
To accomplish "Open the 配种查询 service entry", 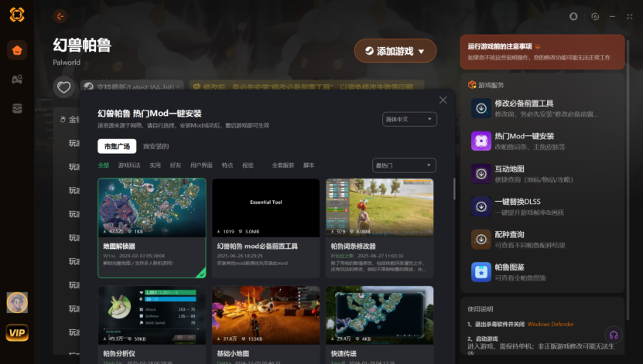I will [542, 239].
